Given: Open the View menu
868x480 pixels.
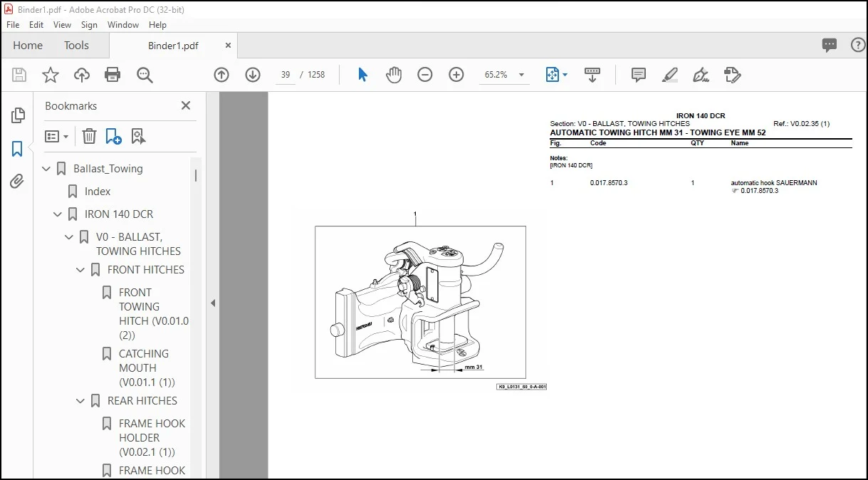Looking at the screenshot, I should (63, 24).
